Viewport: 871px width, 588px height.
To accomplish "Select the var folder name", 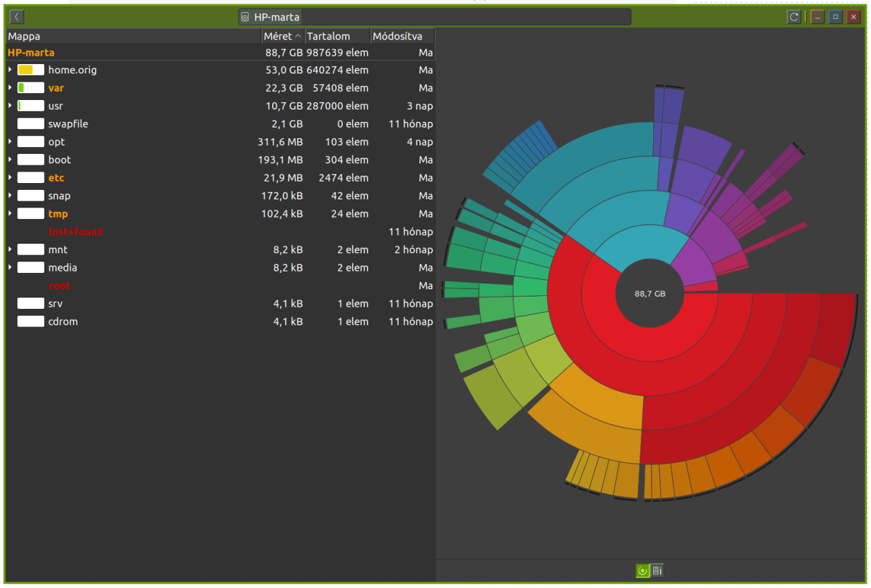I will point(56,88).
